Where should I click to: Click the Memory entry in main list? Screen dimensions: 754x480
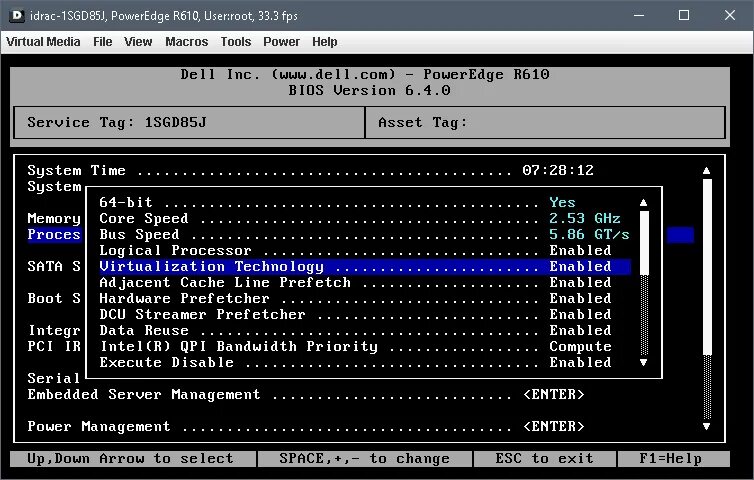[x=54, y=218]
